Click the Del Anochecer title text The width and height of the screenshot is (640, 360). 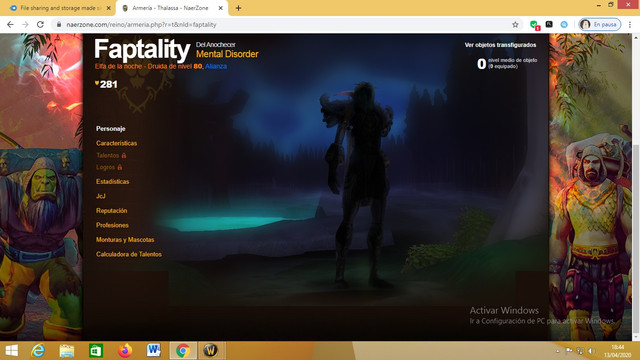(216, 44)
